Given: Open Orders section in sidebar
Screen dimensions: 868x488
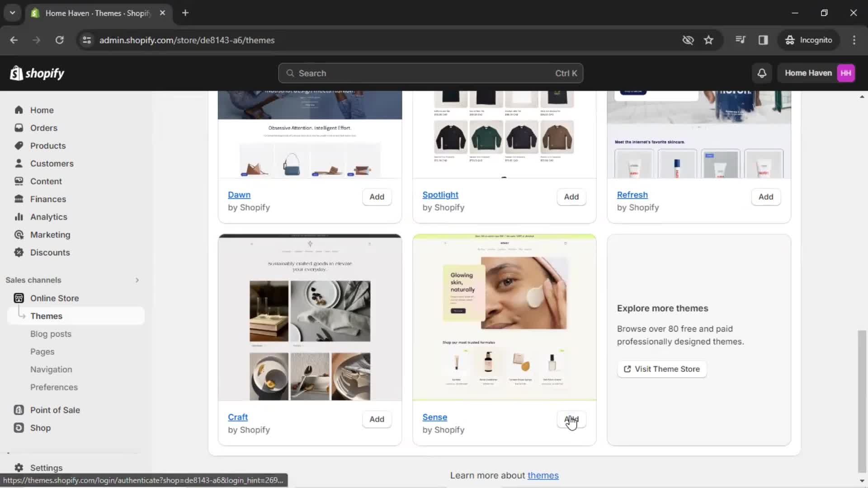Looking at the screenshot, I should 43,127.
